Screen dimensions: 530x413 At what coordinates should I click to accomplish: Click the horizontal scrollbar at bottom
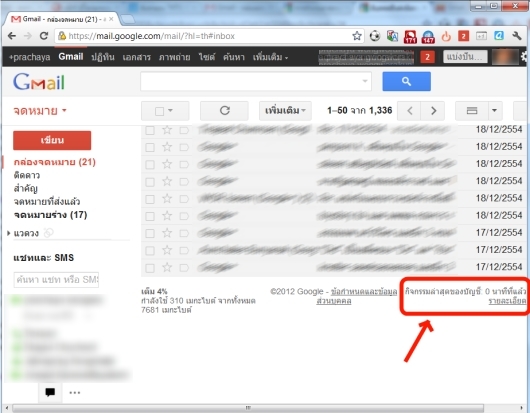(248, 408)
